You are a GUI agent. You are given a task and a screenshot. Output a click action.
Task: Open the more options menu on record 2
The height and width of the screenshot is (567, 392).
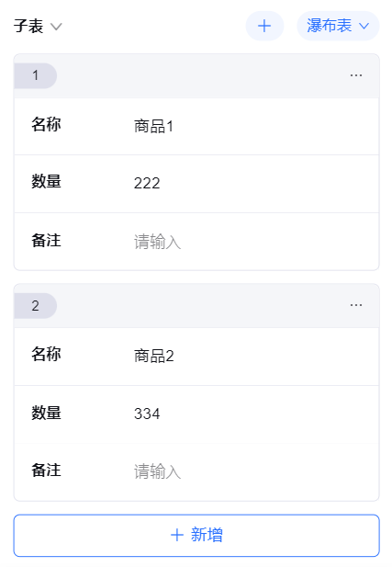pos(356,305)
